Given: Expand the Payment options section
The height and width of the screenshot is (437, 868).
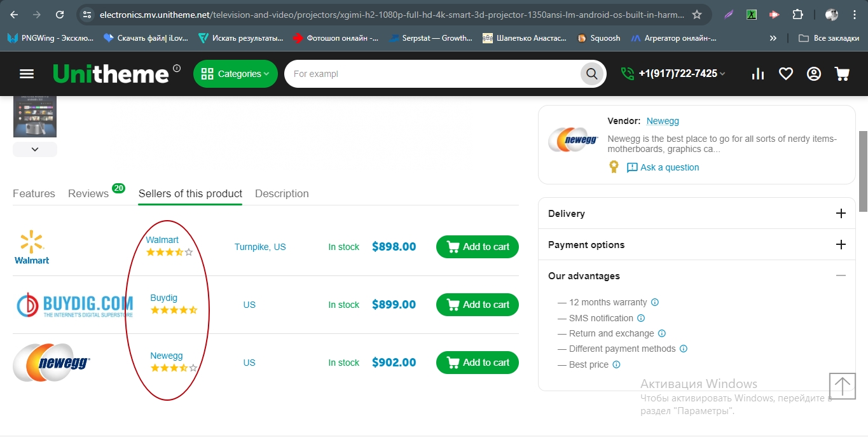Looking at the screenshot, I should pyautogui.click(x=841, y=245).
